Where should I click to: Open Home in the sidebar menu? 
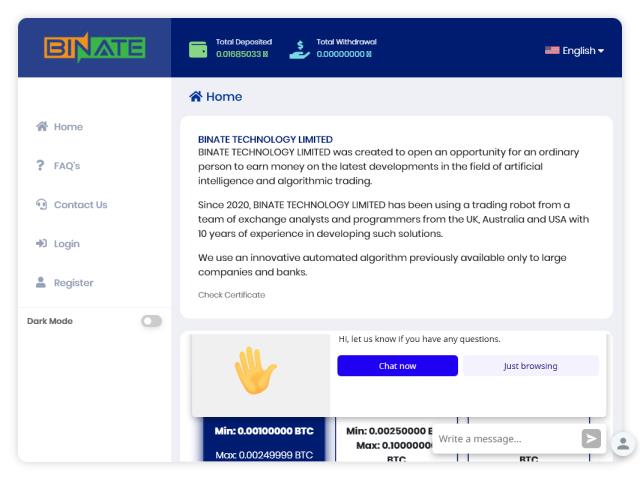pyautogui.click(x=68, y=127)
